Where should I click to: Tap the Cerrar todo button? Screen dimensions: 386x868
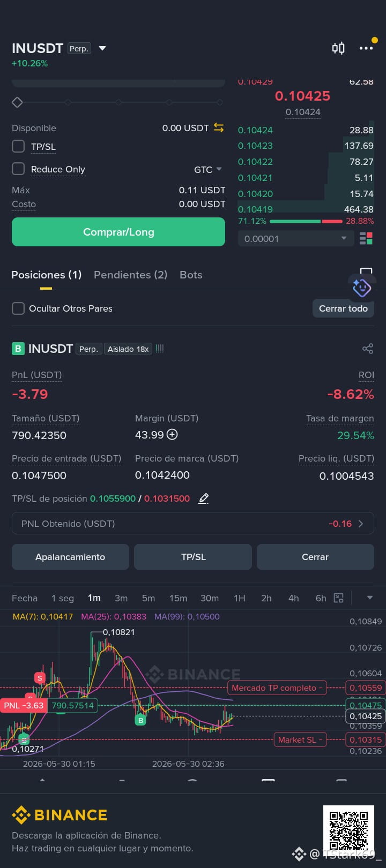pos(343,308)
